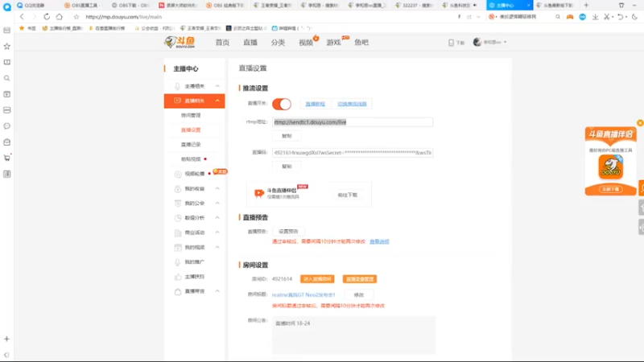Open the 查看说明 link
The height and width of the screenshot is (362, 644).
pos(379,242)
